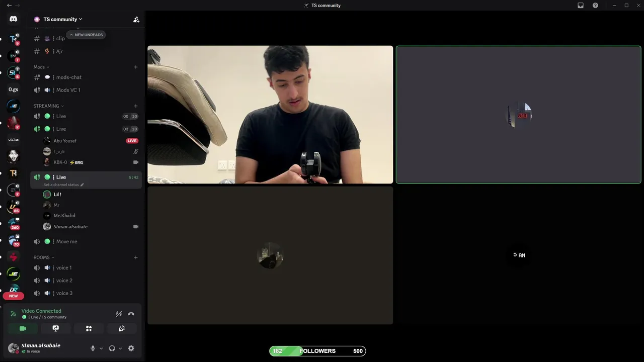Open Discord help icon in title bar

596,6
